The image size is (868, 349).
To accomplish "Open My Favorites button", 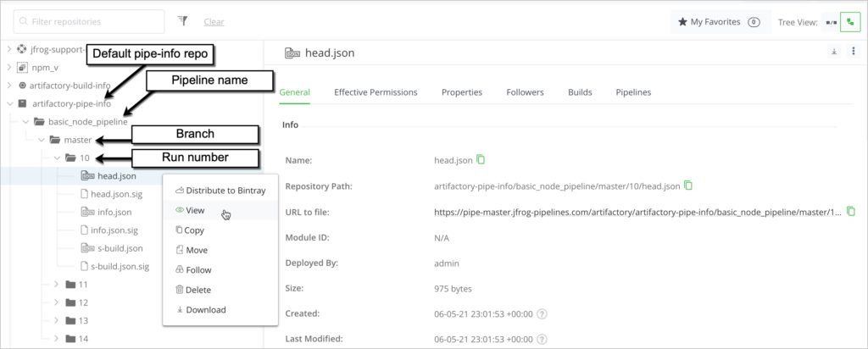I will point(719,22).
